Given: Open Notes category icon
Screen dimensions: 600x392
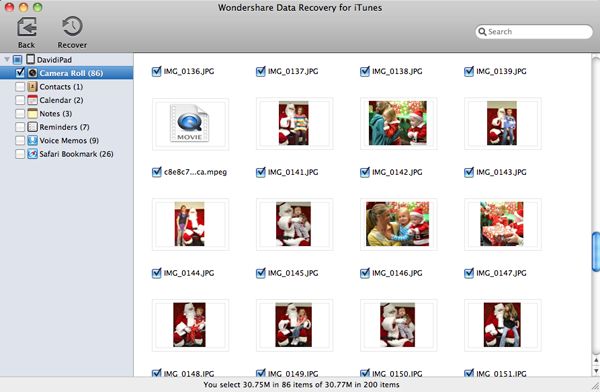Looking at the screenshot, I should [x=33, y=113].
